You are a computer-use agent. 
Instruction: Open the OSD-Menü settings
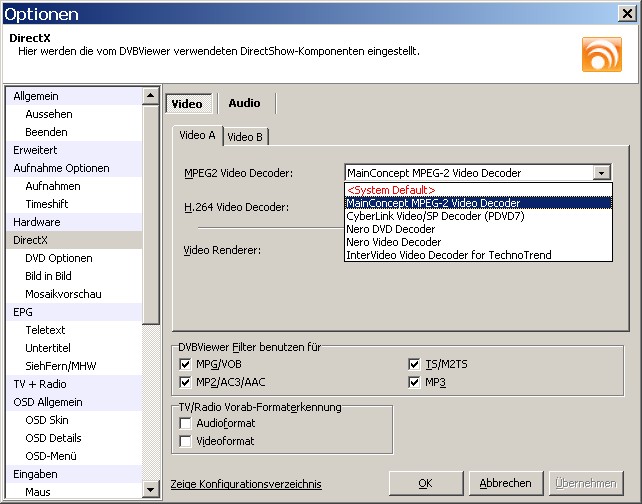click(x=74, y=456)
